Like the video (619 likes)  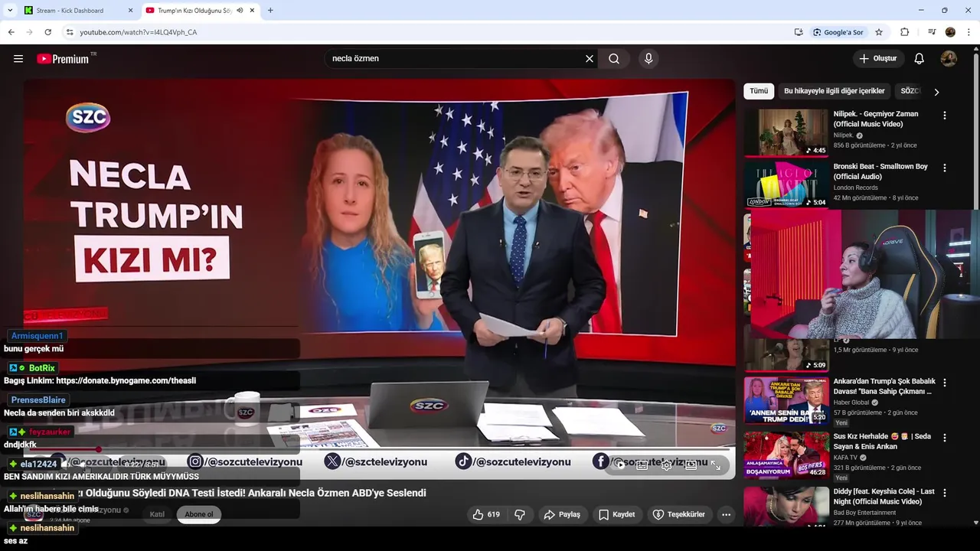486,515
